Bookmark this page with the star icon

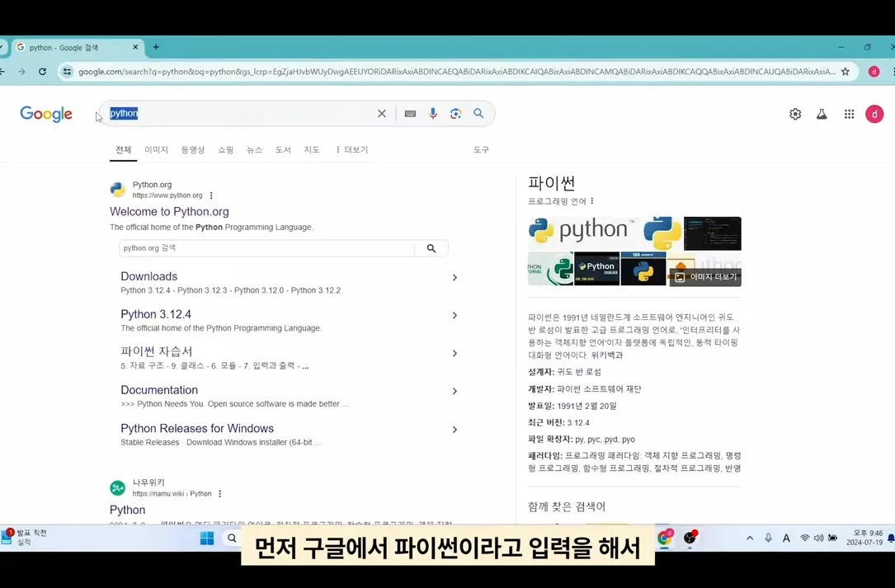846,72
